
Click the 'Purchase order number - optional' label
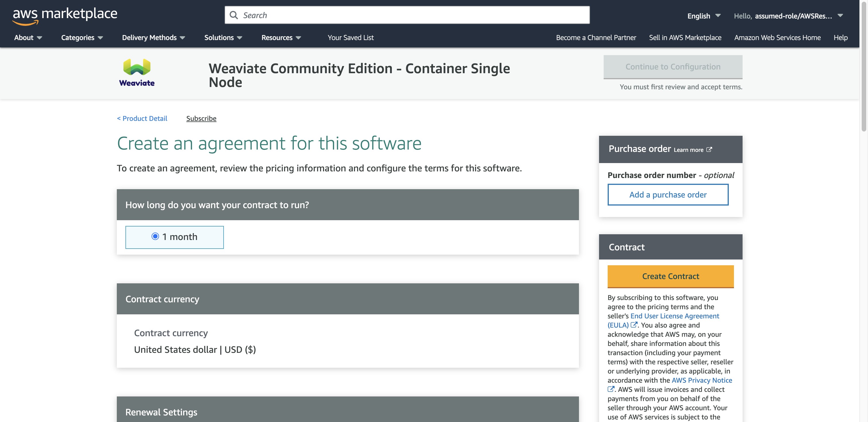pyautogui.click(x=671, y=175)
